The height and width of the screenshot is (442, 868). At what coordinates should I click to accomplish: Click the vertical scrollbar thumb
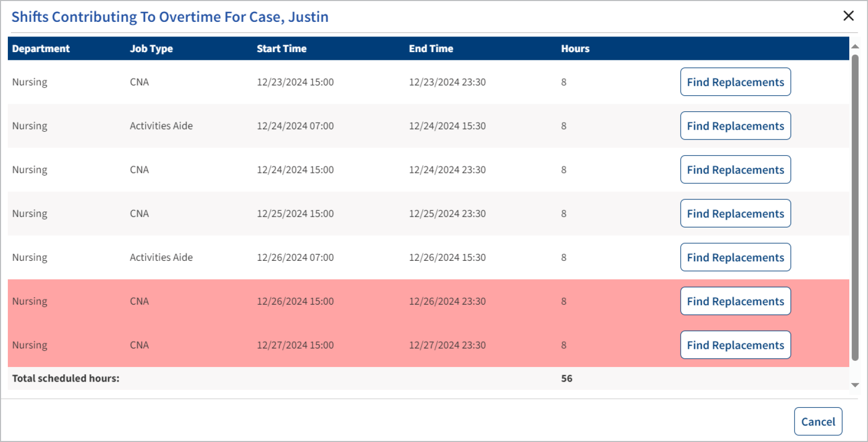point(855,207)
